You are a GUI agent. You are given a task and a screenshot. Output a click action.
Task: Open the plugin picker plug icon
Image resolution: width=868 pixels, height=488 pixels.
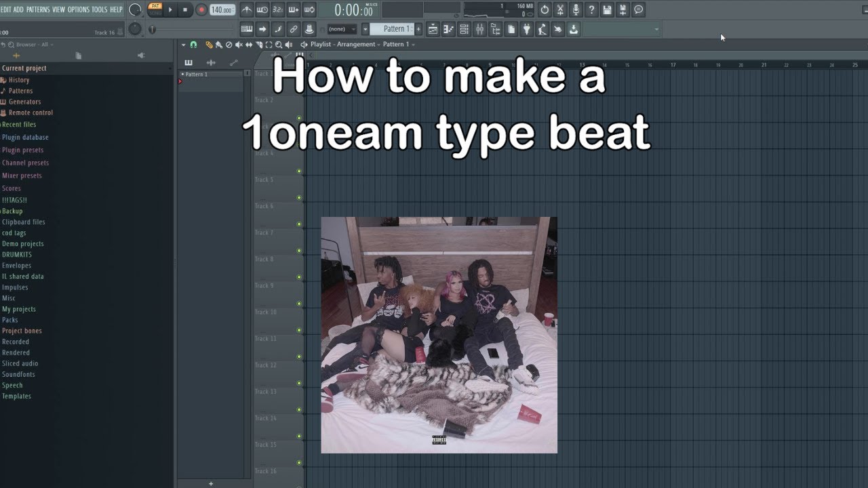pyautogui.click(x=527, y=29)
